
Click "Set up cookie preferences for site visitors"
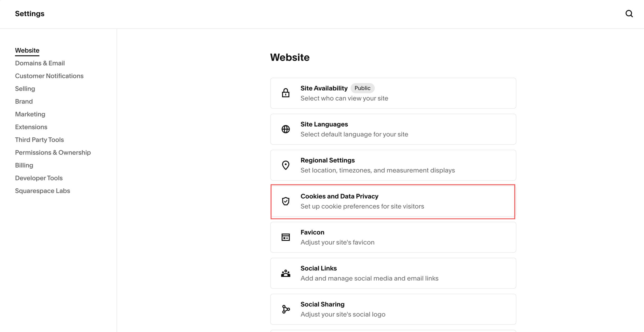click(x=362, y=206)
